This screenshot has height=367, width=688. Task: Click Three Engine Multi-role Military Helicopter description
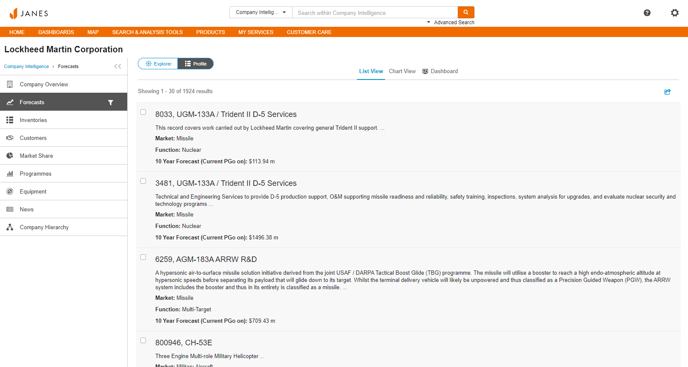210,356
